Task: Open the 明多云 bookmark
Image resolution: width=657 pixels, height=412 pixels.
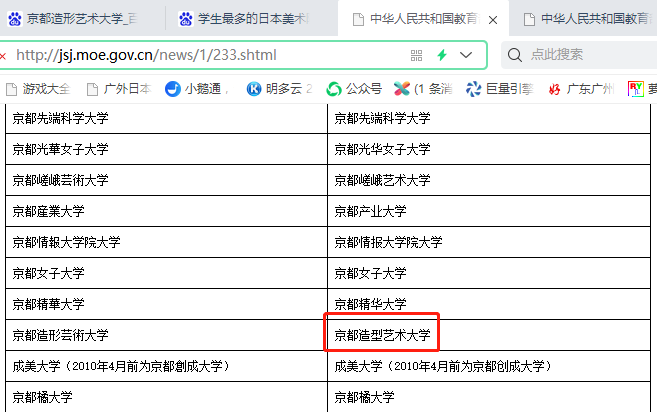Action: (279, 89)
